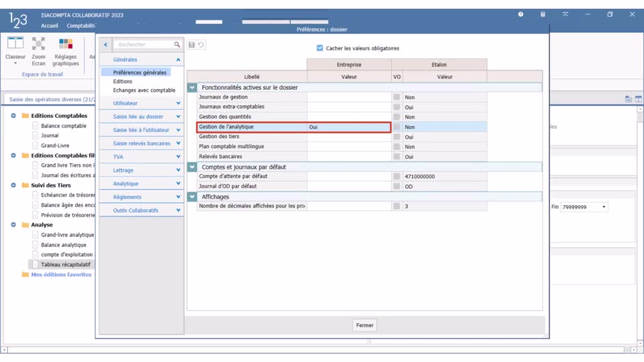Click the back arrow in preferences panel
Image resolution: width=644 pixels, height=362 pixels.
click(x=105, y=44)
